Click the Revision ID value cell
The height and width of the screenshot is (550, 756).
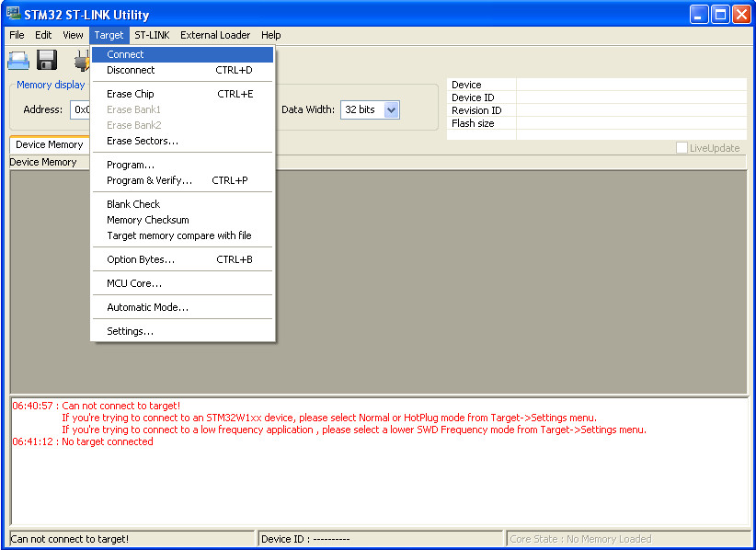(x=631, y=110)
